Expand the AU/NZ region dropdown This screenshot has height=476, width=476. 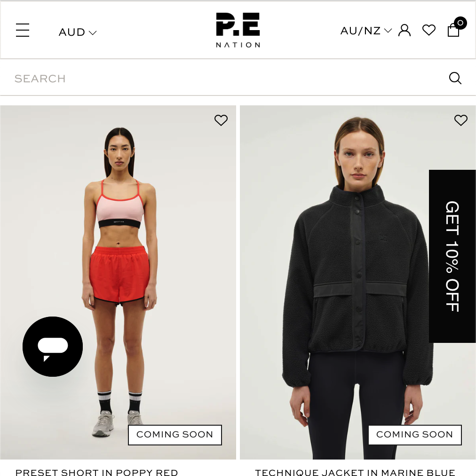[x=366, y=31]
